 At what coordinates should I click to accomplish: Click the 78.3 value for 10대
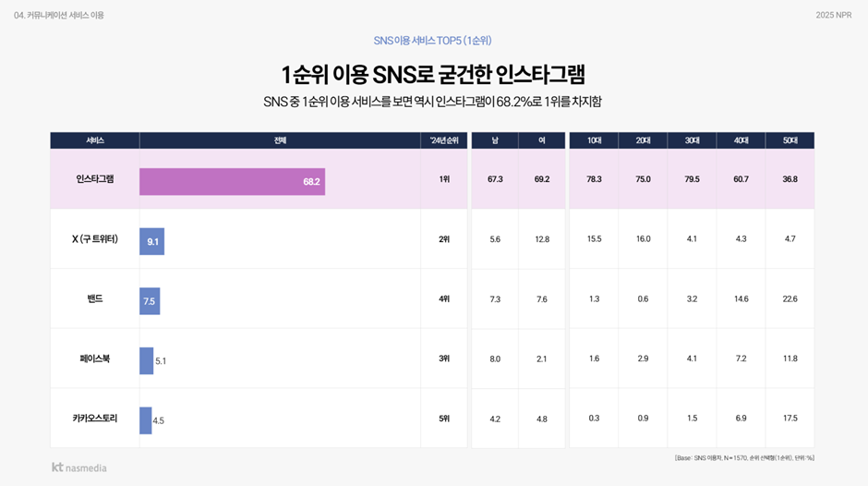pyautogui.click(x=594, y=179)
